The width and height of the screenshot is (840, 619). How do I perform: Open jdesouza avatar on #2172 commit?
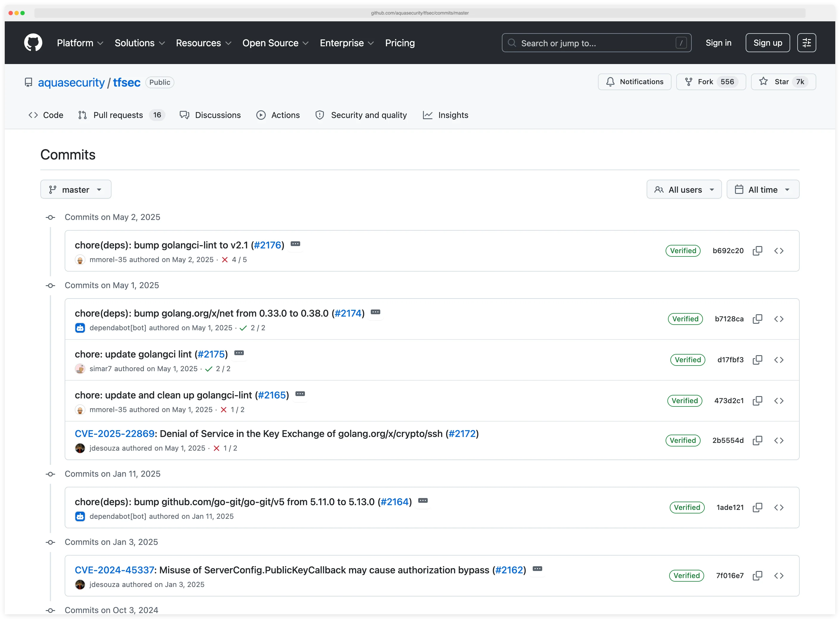point(80,448)
